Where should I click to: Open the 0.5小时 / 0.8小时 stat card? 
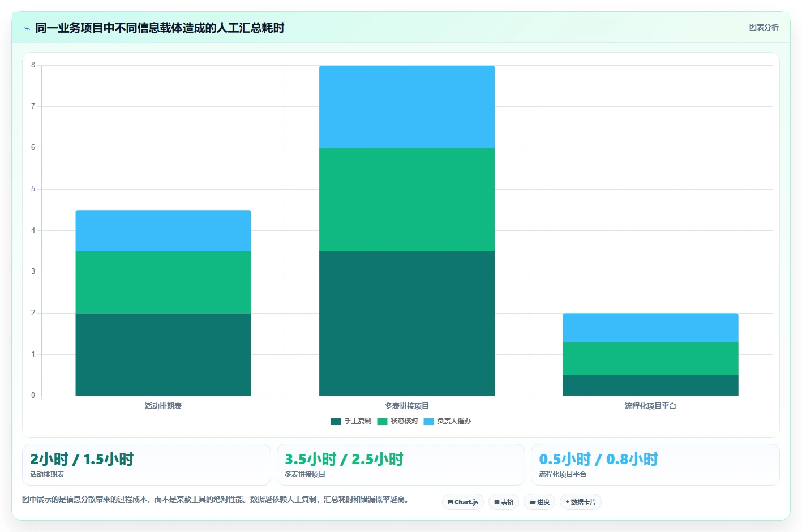(x=655, y=465)
